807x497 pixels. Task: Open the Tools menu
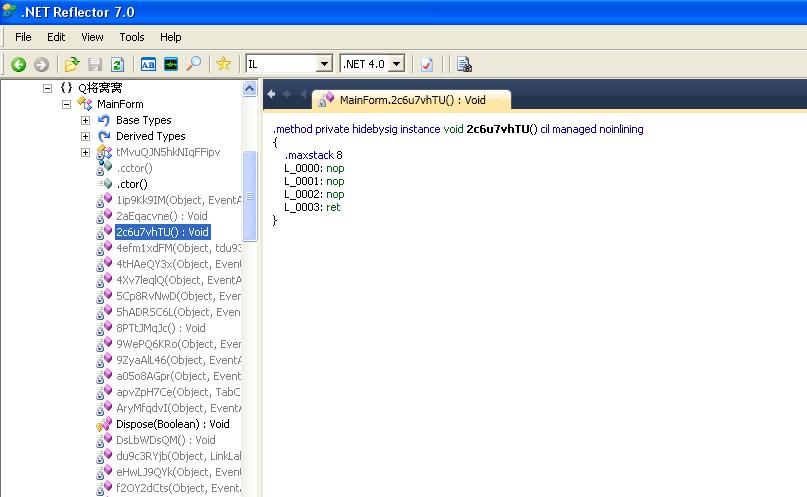[x=132, y=37]
